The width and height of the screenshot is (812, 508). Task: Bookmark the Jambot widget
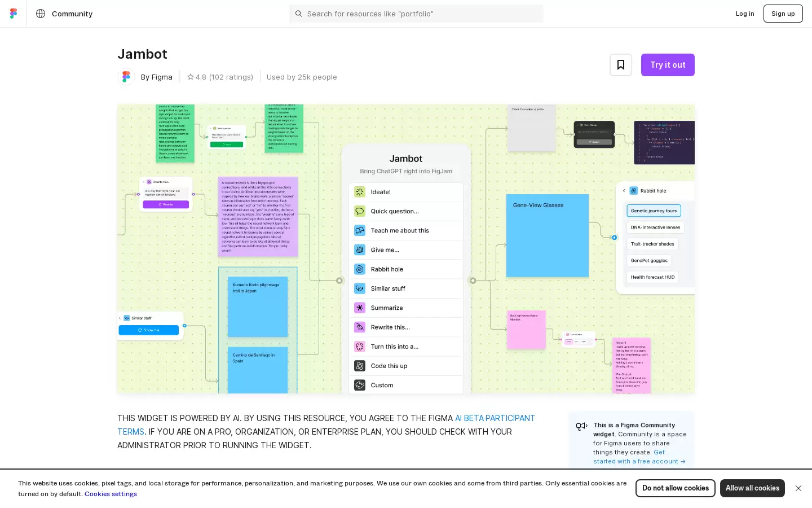pos(621,65)
